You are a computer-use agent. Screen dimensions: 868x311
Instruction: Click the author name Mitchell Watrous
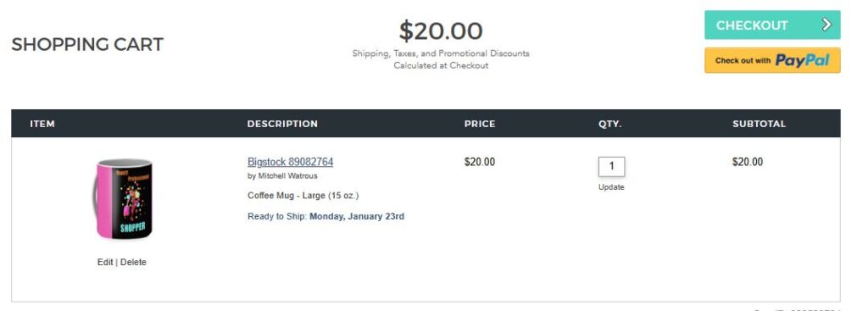click(288, 176)
